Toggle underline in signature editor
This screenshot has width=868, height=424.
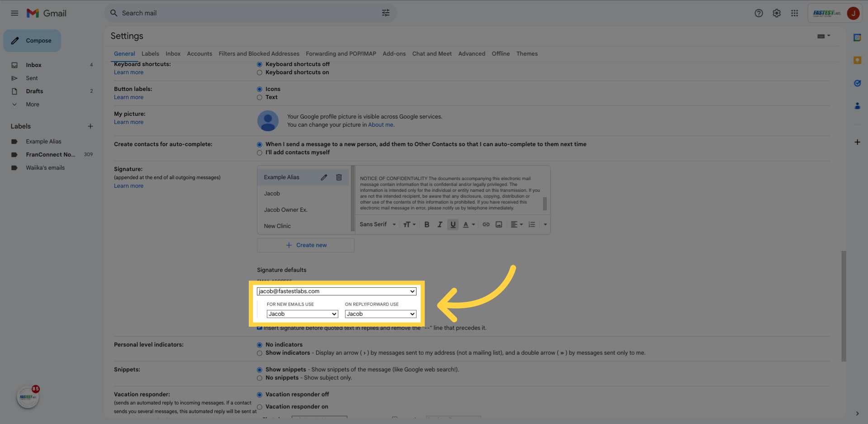click(453, 224)
